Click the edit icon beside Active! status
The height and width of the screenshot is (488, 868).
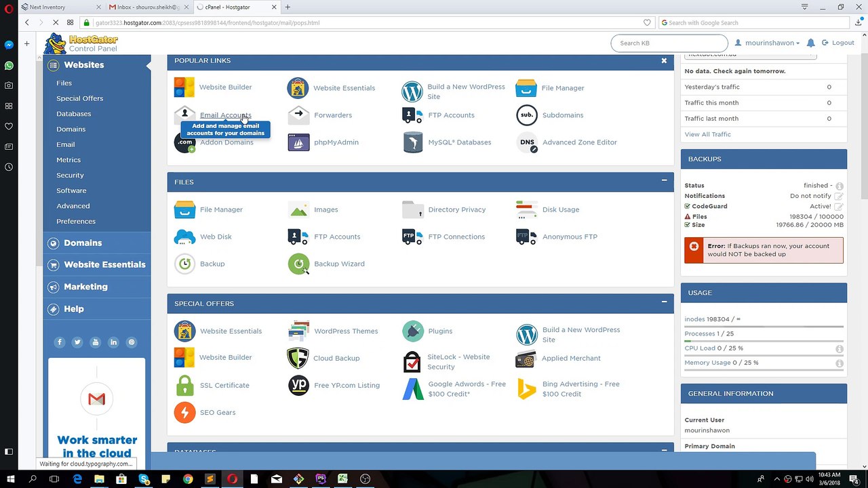(x=839, y=206)
